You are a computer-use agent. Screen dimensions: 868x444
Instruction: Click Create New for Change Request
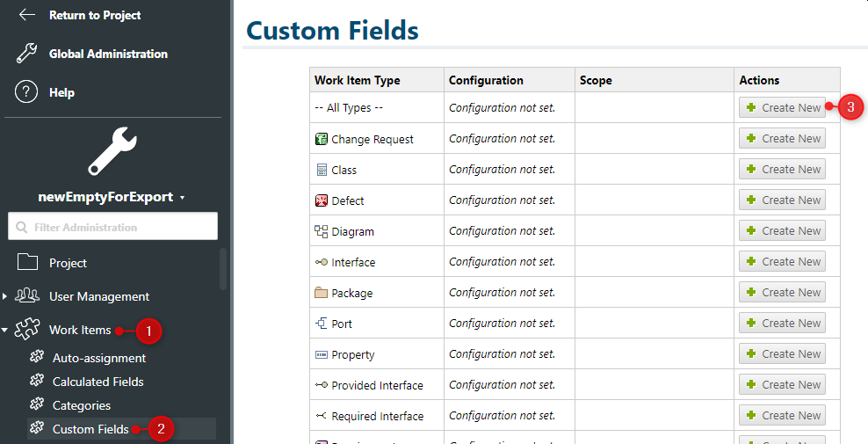[782, 139]
